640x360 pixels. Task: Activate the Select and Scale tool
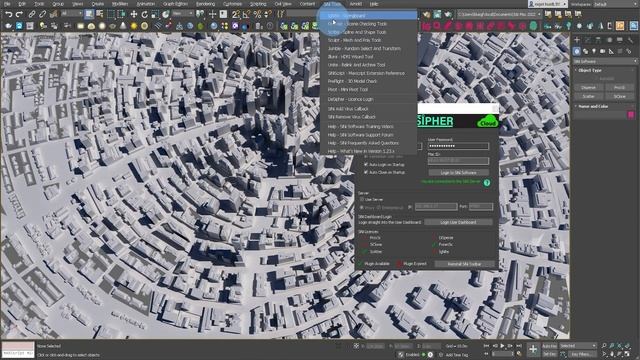click(155, 14)
